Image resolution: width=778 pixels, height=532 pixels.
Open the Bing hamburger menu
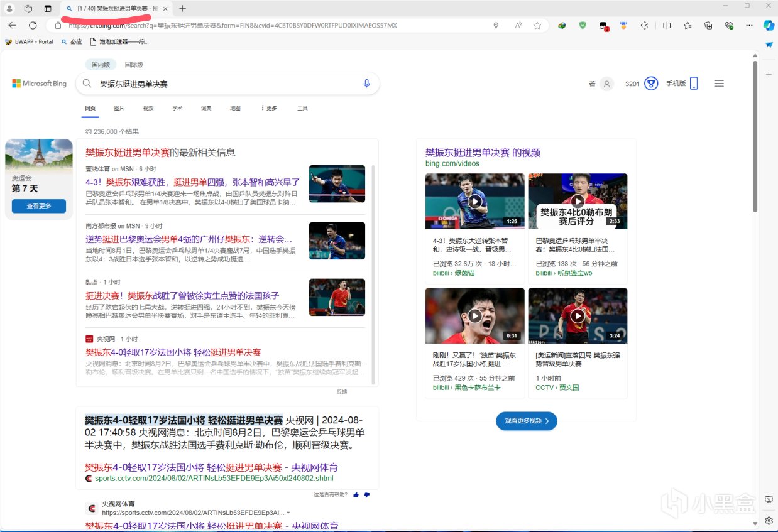pyautogui.click(x=719, y=84)
